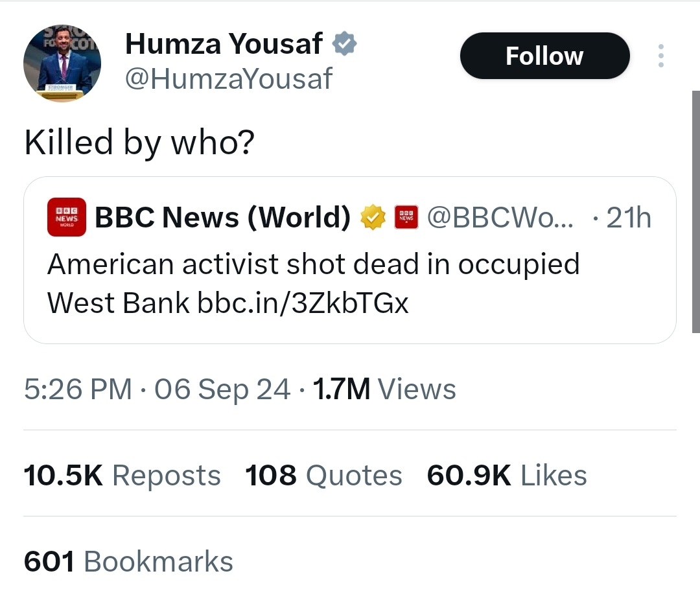
Task: Follow Humza Yousaf
Action: point(544,56)
